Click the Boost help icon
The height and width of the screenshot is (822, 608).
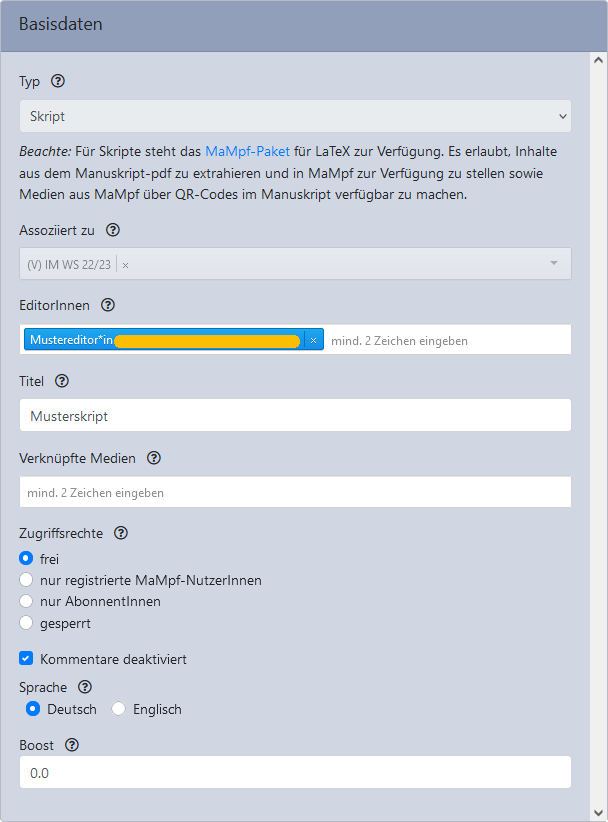[x=71, y=745]
